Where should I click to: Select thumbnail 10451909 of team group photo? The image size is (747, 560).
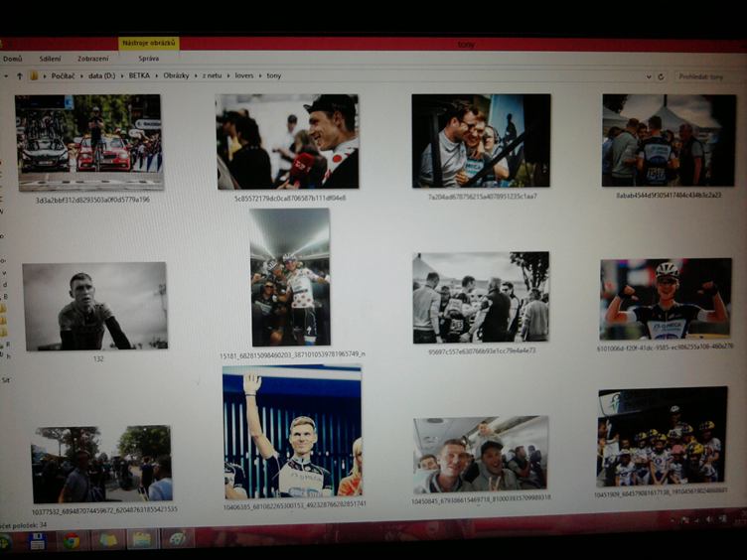pyautogui.click(x=663, y=437)
